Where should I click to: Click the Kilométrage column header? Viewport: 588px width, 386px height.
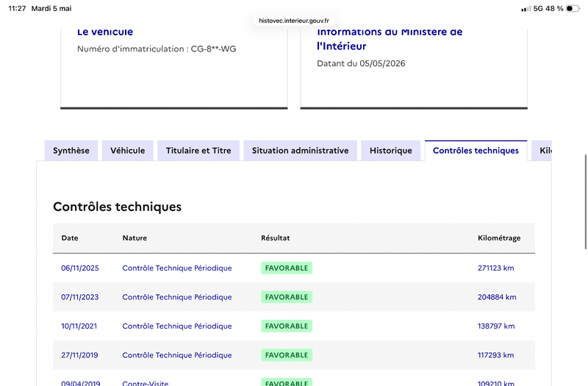pyautogui.click(x=499, y=237)
